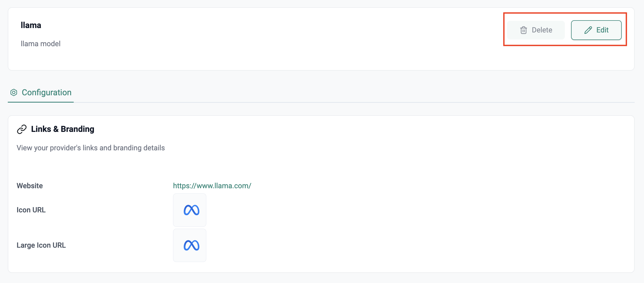Image resolution: width=644 pixels, height=283 pixels.
Task: Open the https://www.llama.com/ website link
Action: click(212, 186)
